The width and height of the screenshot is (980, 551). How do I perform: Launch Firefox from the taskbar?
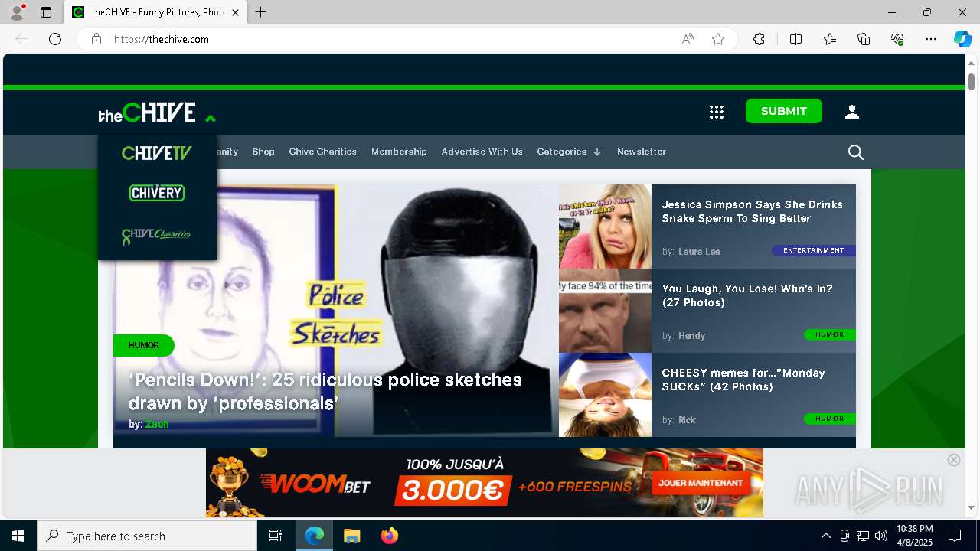(390, 536)
